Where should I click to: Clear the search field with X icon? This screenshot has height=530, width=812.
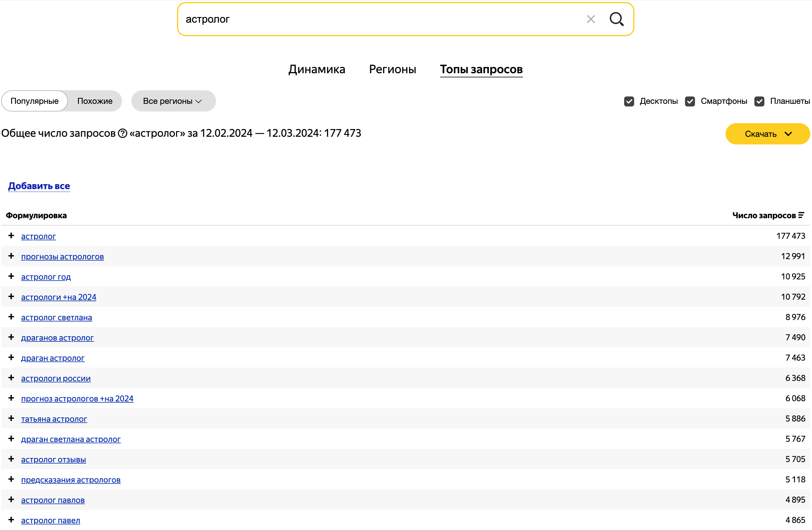[591, 19]
